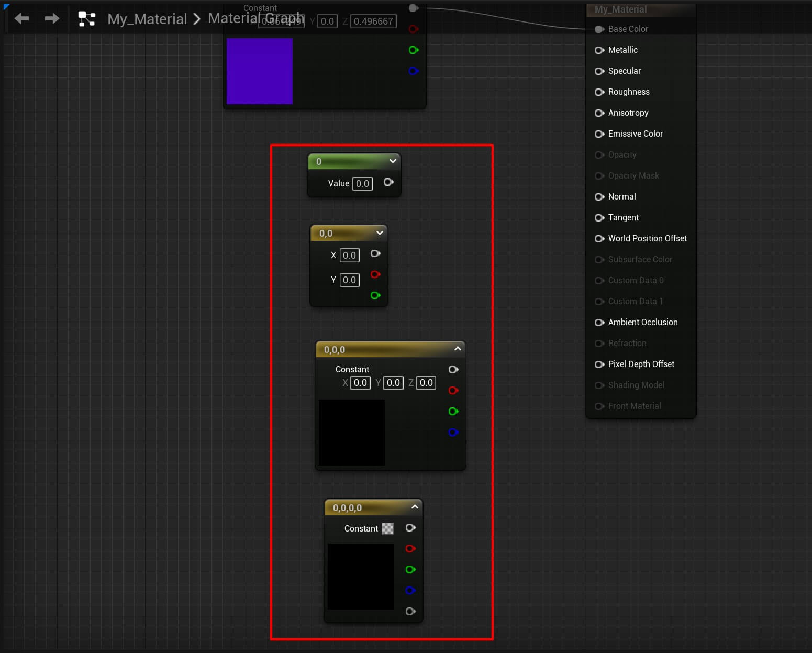Edit the Value field of the 0 node

point(362,184)
